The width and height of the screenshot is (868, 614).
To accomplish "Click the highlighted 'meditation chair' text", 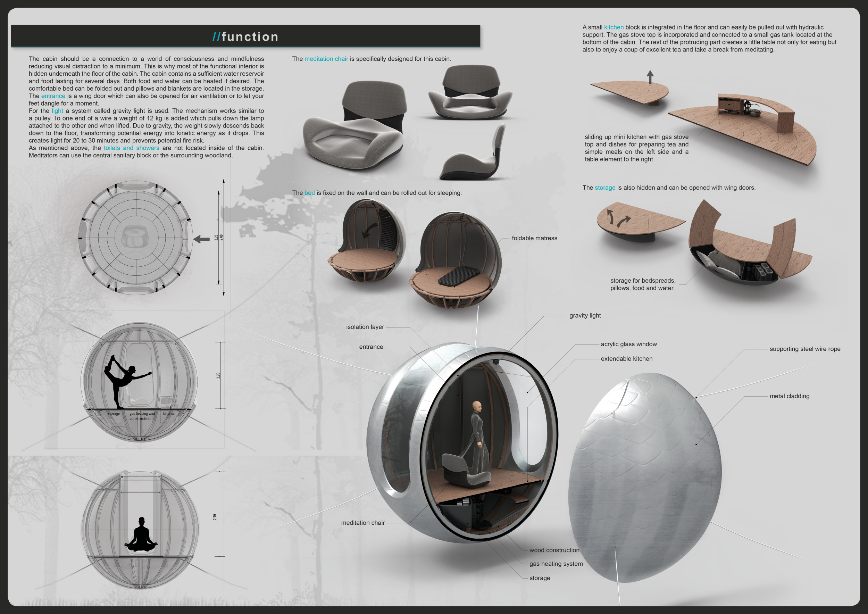I will (326, 59).
